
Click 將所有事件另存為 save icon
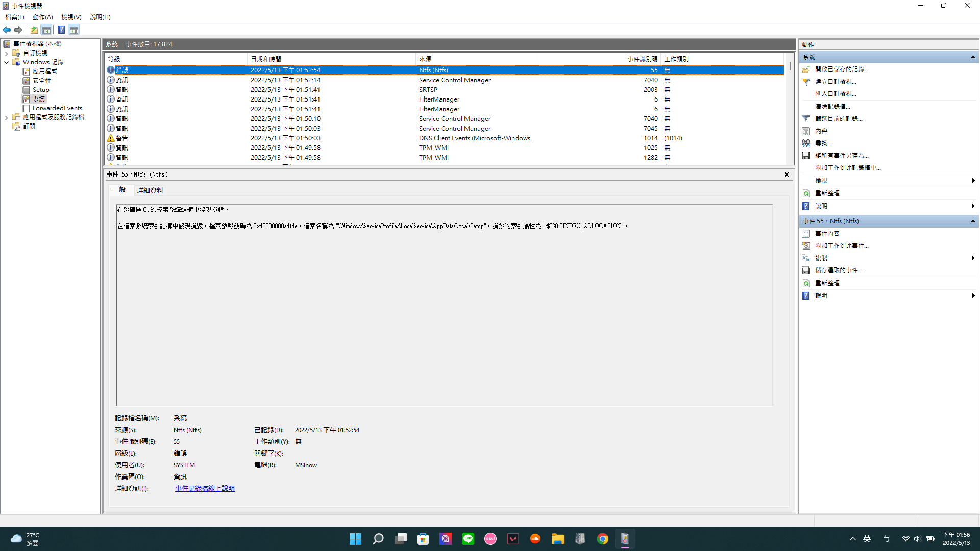click(806, 156)
